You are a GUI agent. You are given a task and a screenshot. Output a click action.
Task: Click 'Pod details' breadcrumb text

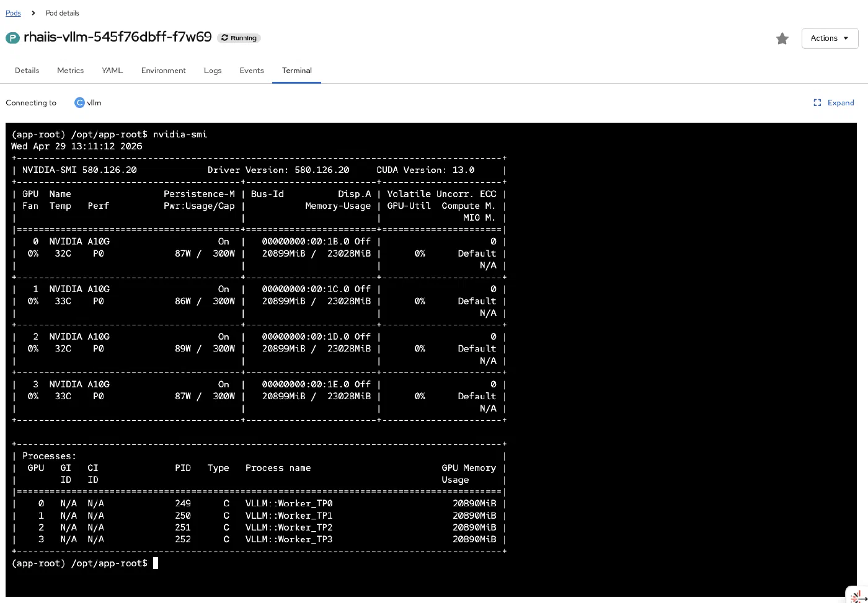point(62,13)
